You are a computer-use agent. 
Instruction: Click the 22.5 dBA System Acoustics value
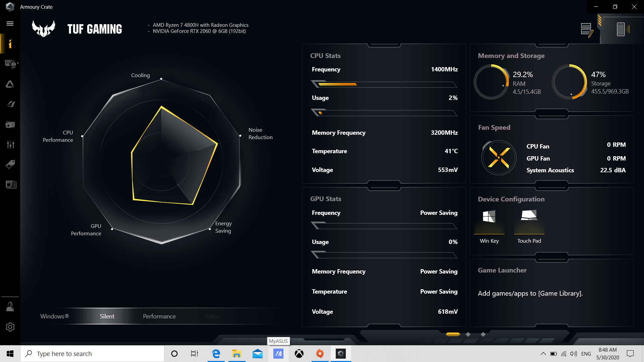(x=613, y=170)
